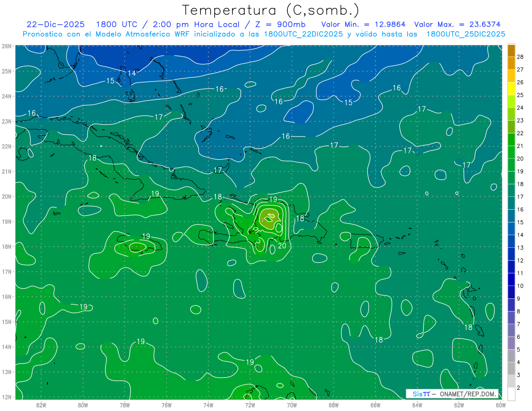Click the value 5 on color scale
This screenshot has width=532, height=411.
tap(519, 350)
